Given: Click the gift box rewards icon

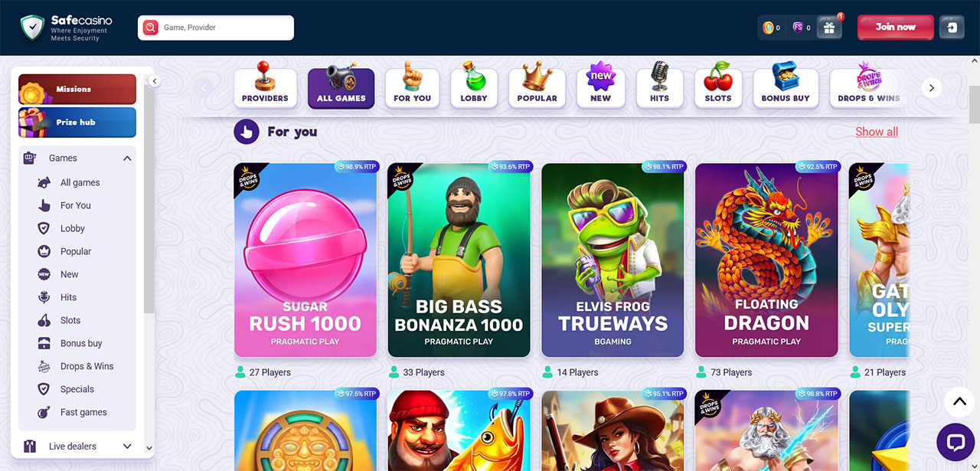Looking at the screenshot, I should tap(829, 28).
